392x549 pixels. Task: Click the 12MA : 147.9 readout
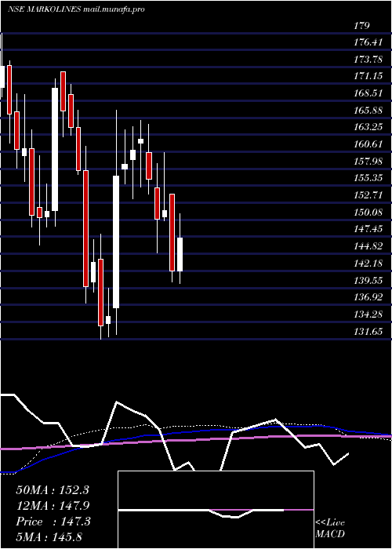point(53,506)
